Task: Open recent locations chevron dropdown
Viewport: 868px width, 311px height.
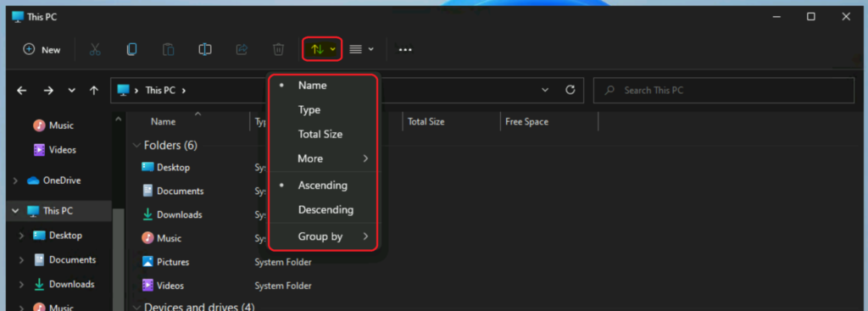Action: 71,90
